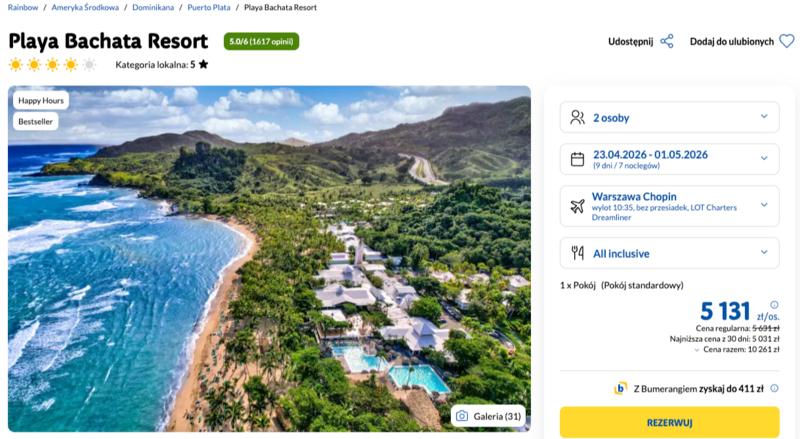Click the airplane icon beside Warszawa Chopin

[x=577, y=205]
